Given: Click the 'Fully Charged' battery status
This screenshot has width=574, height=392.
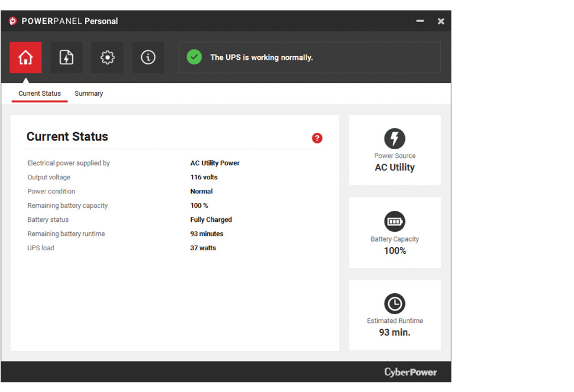Looking at the screenshot, I should tap(211, 220).
